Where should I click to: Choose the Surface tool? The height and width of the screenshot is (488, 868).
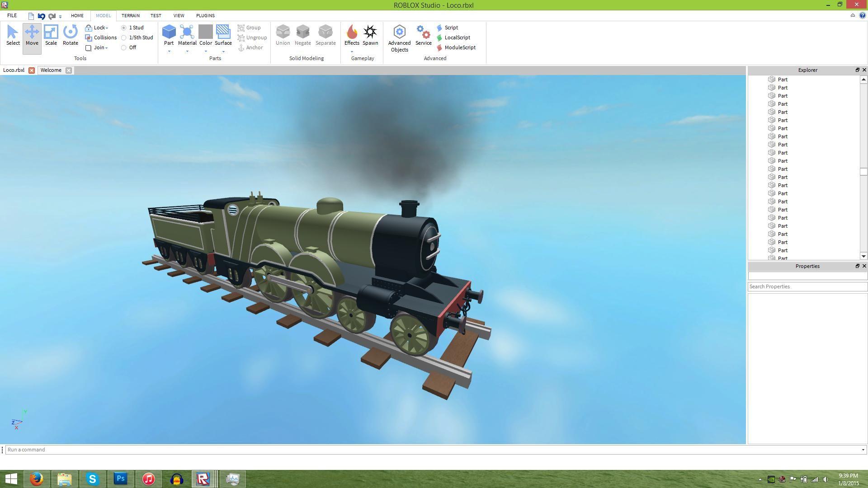223,33
